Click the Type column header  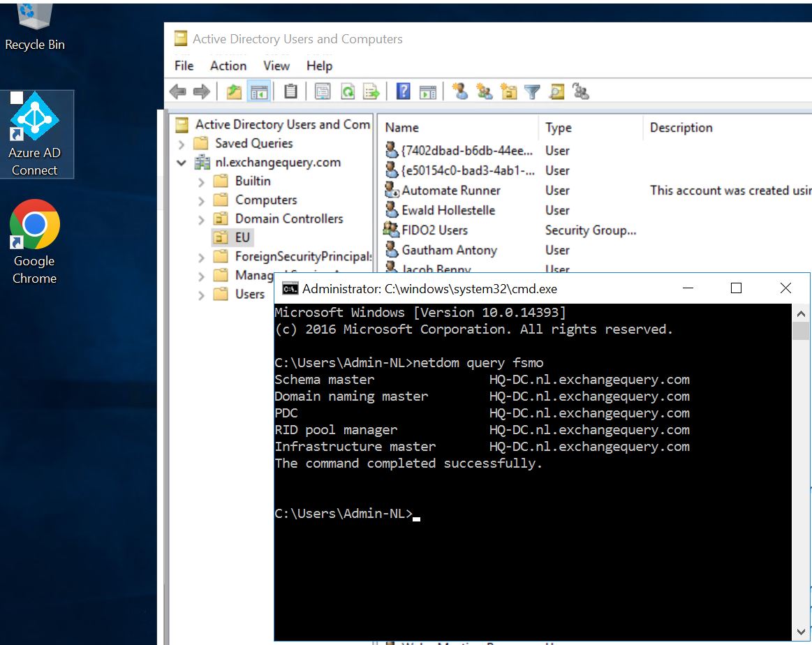tap(559, 128)
